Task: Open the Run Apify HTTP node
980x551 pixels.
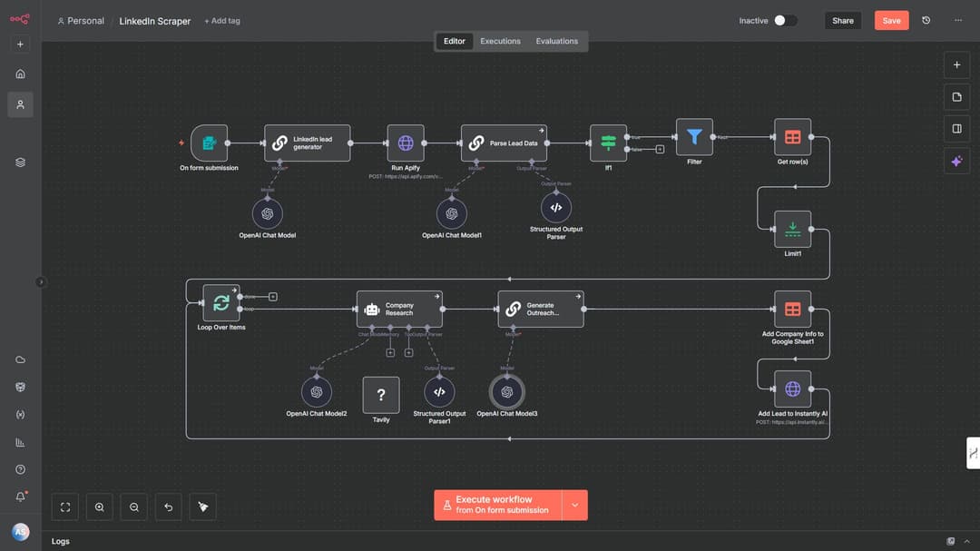Action: (x=406, y=143)
